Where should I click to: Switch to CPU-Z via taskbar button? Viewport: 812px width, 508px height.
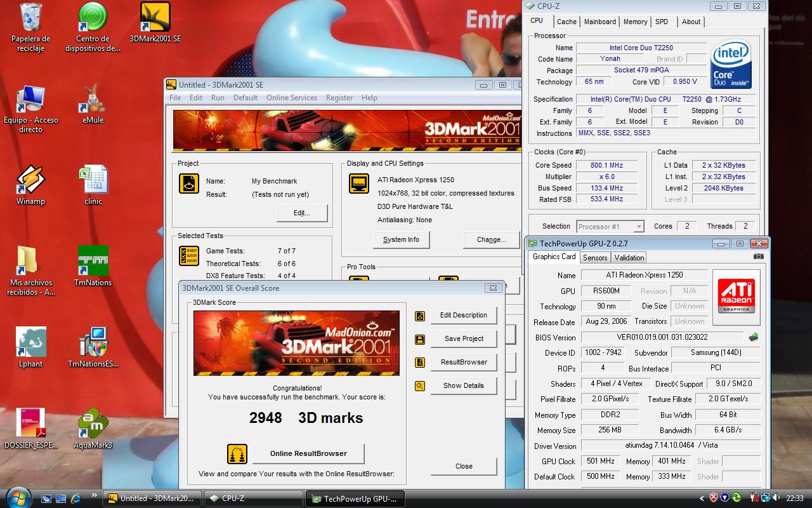tap(253, 498)
